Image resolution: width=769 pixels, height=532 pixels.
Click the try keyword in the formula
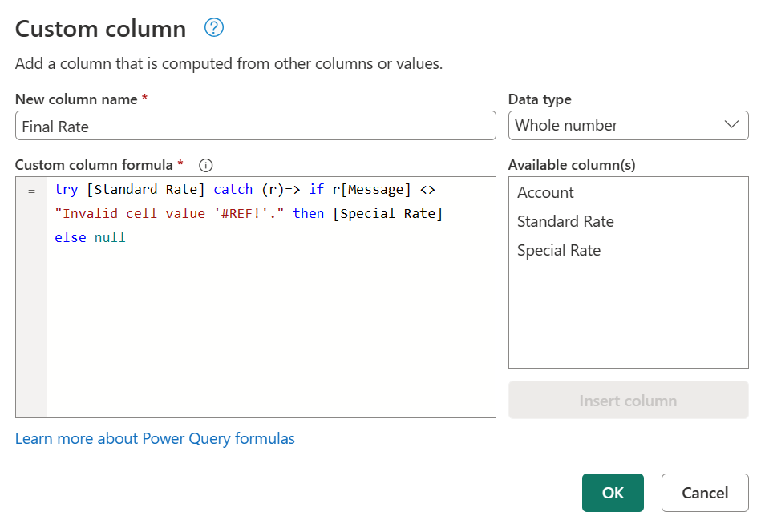(66, 189)
